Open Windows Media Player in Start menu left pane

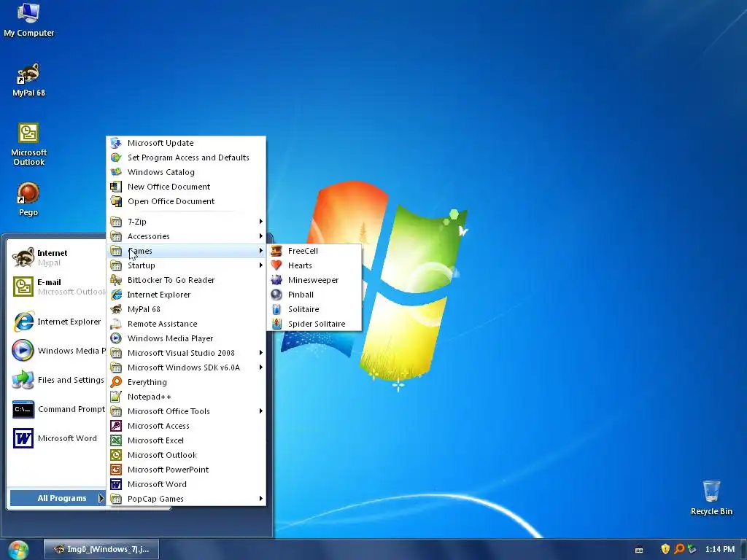57,351
